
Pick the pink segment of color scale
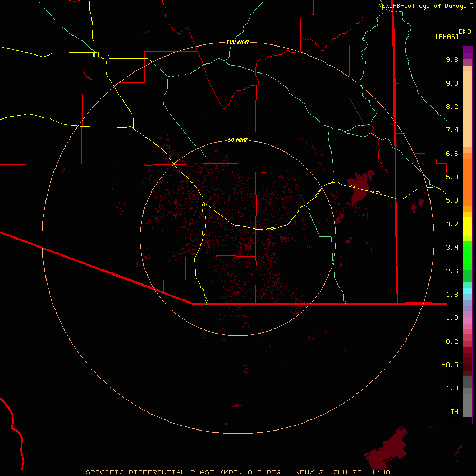(467, 321)
